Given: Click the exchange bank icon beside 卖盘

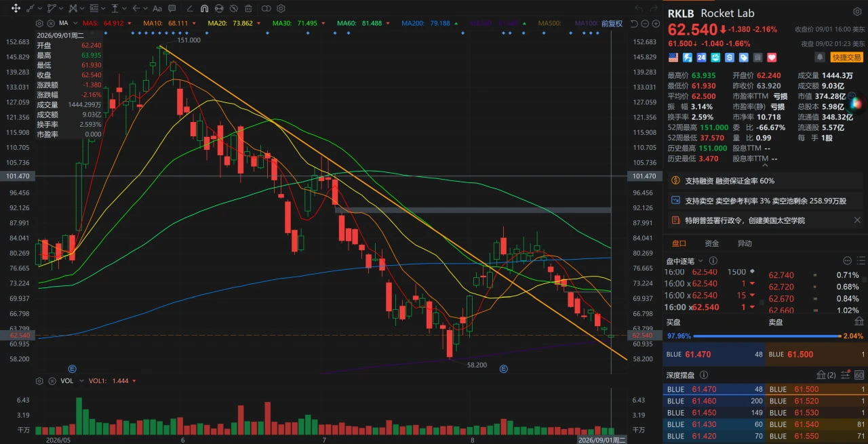Looking at the screenshot, I should pos(859,321).
